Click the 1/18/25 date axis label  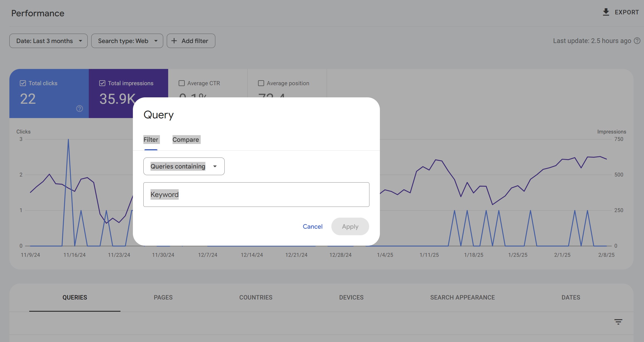point(473,255)
